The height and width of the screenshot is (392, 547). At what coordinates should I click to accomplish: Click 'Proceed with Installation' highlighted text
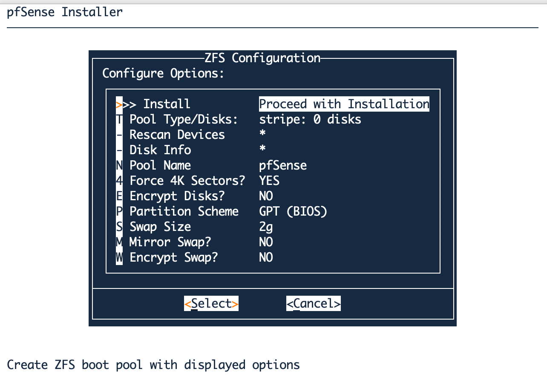344,104
